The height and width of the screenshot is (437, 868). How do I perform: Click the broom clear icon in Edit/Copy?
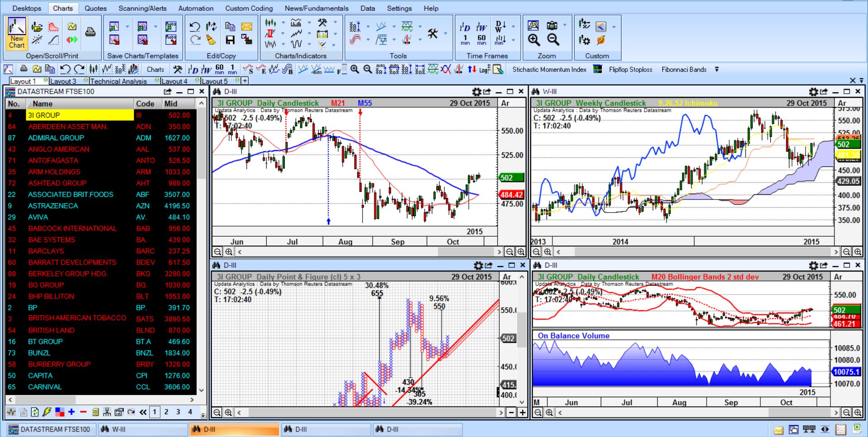pos(211,40)
